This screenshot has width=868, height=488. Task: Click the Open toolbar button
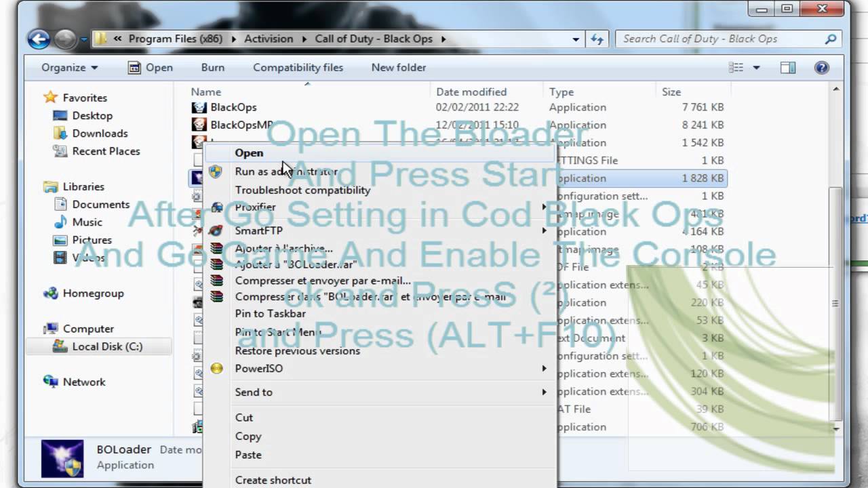click(x=151, y=67)
